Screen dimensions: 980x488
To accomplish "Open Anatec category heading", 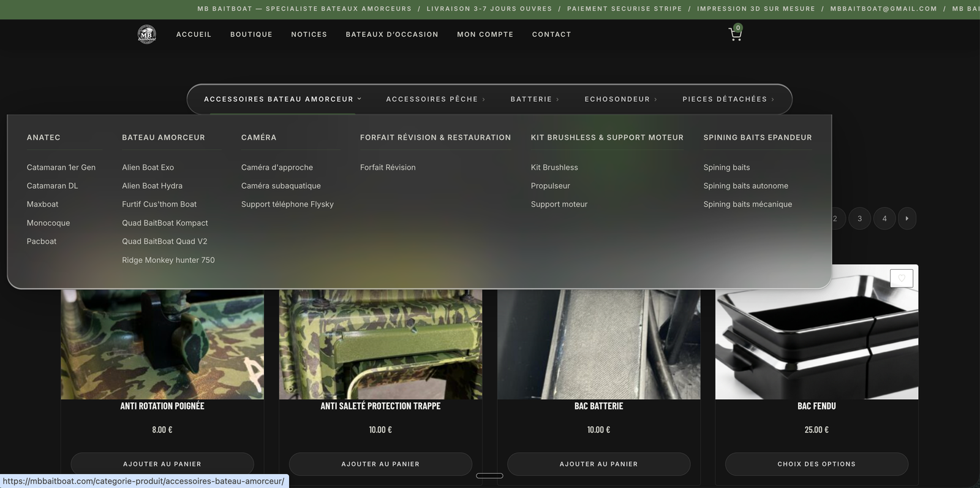I will [43, 137].
